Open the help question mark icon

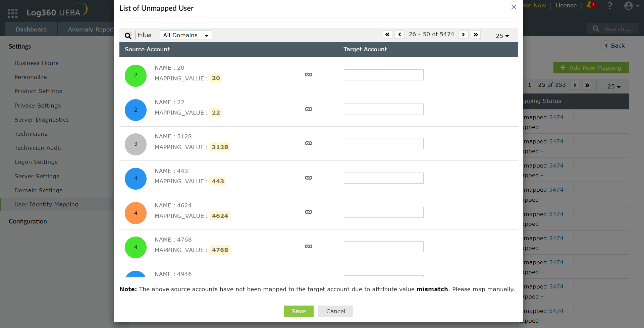610,6
